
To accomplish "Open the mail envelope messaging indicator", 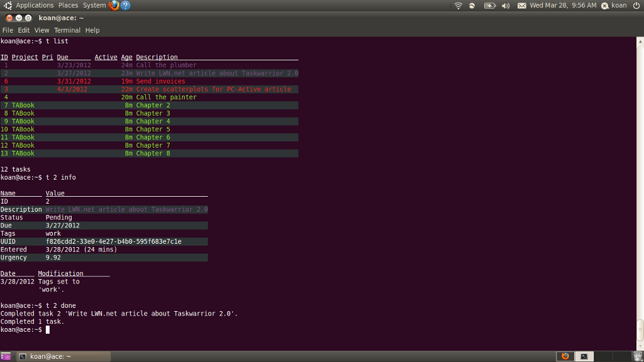I will [521, 6].
